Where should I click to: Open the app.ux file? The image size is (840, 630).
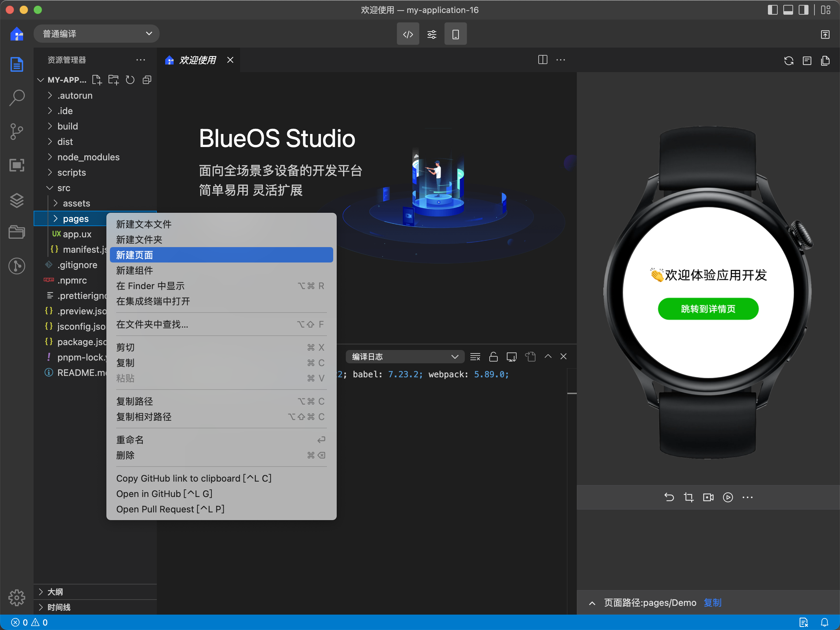tap(77, 234)
